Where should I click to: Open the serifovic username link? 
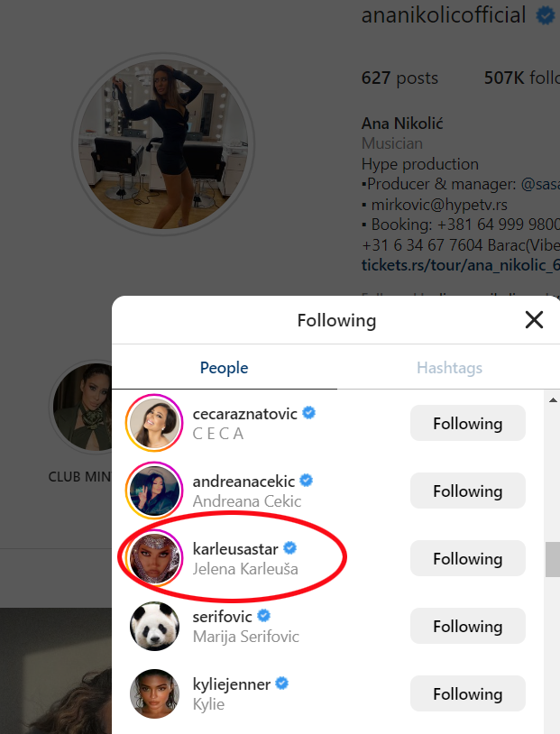tap(224, 616)
